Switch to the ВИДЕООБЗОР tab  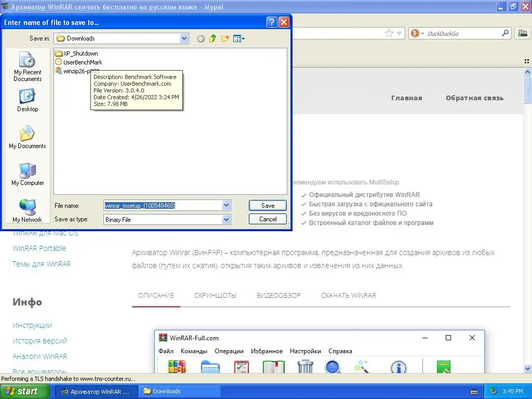point(278,296)
